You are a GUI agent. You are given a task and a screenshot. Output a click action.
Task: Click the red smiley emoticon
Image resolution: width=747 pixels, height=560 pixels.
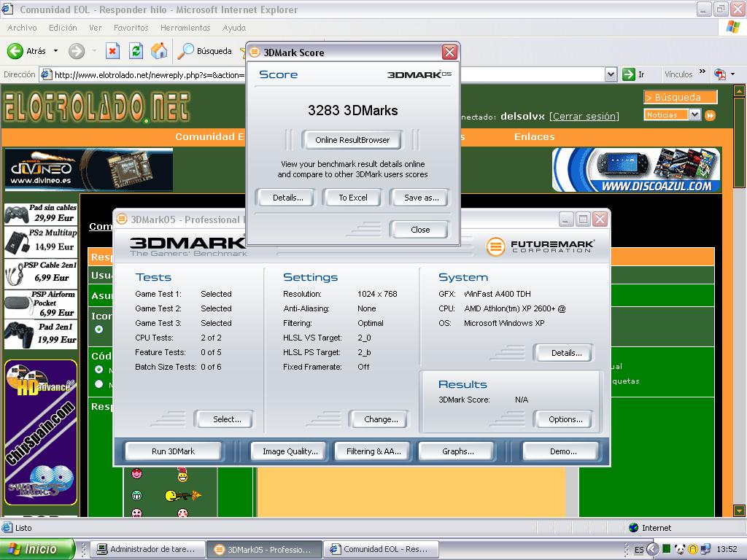(136, 472)
